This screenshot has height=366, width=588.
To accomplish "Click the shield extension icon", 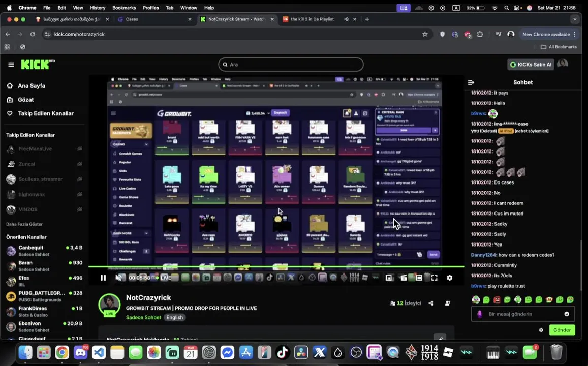I will point(443,34).
